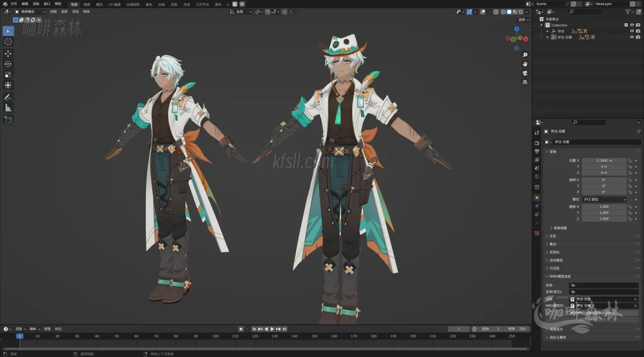Select the Box Select tool

coord(8,31)
